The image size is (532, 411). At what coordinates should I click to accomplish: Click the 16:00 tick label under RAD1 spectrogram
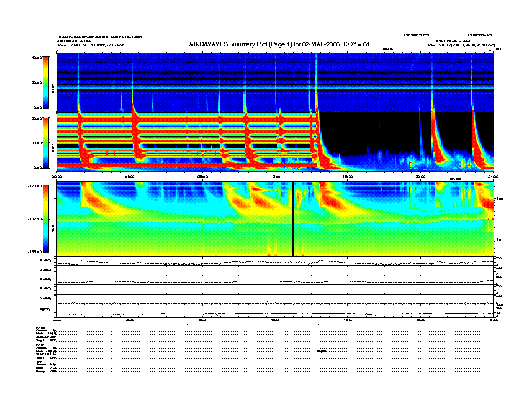348,177
